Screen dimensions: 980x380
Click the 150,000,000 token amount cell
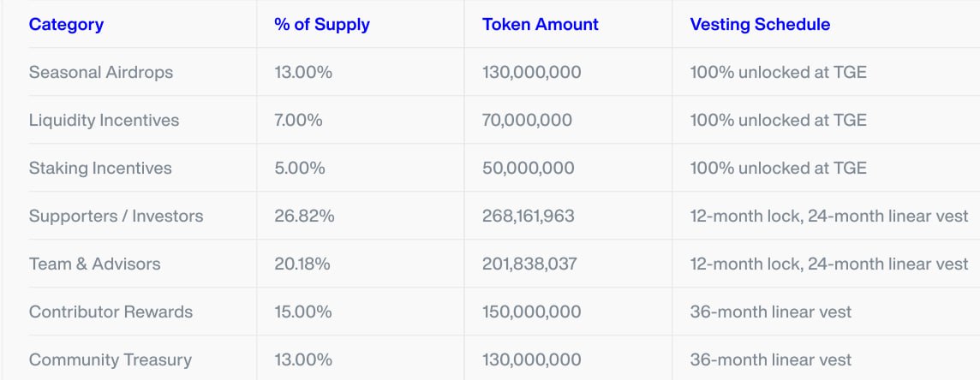click(x=531, y=312)
